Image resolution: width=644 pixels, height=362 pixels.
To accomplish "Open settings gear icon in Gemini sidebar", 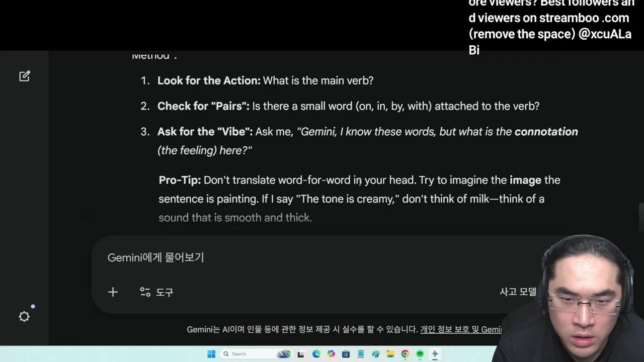I will [x=24, y=316].
